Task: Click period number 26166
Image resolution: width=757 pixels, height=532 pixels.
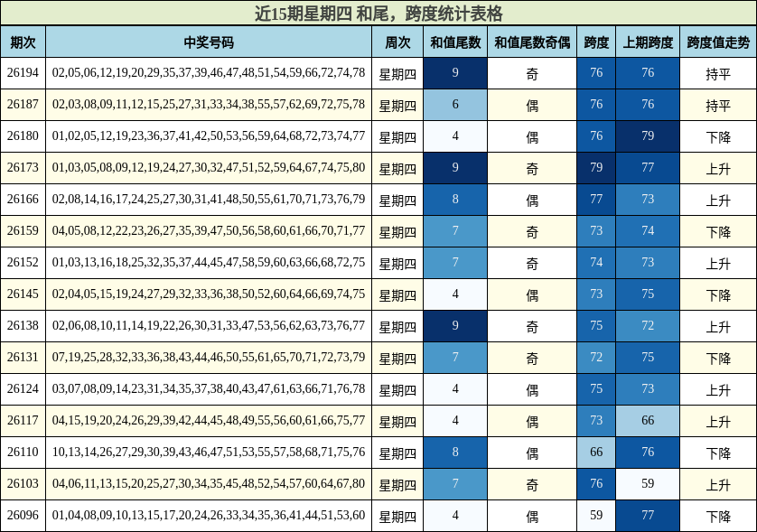Action: pos(23,200)
